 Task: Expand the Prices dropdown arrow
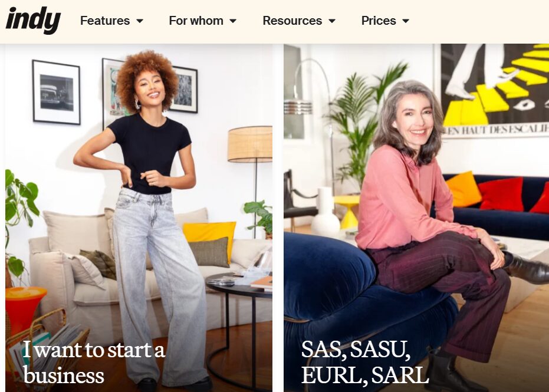click(x=406, y=21)
